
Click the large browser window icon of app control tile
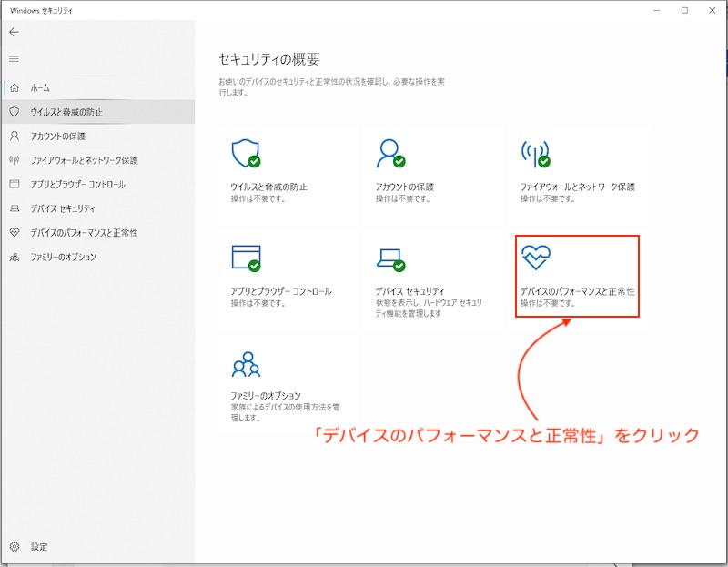[x=246, y=258]
